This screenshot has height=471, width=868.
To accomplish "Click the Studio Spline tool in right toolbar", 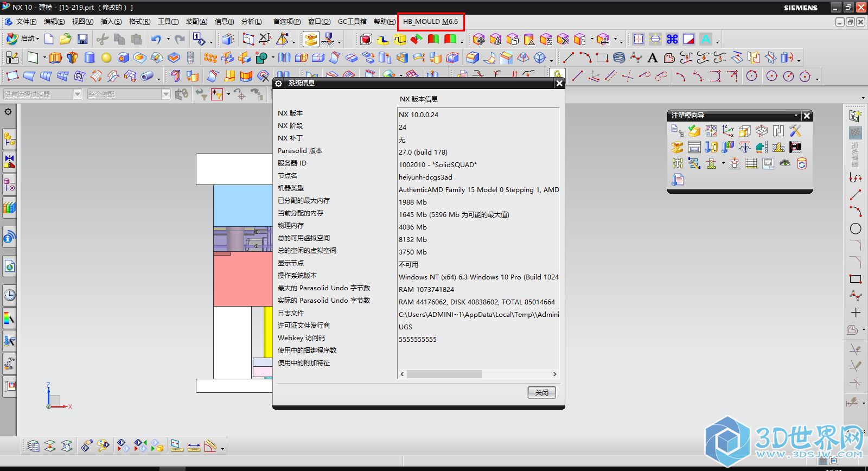I will pyautogui.click(x=856, y=296).
